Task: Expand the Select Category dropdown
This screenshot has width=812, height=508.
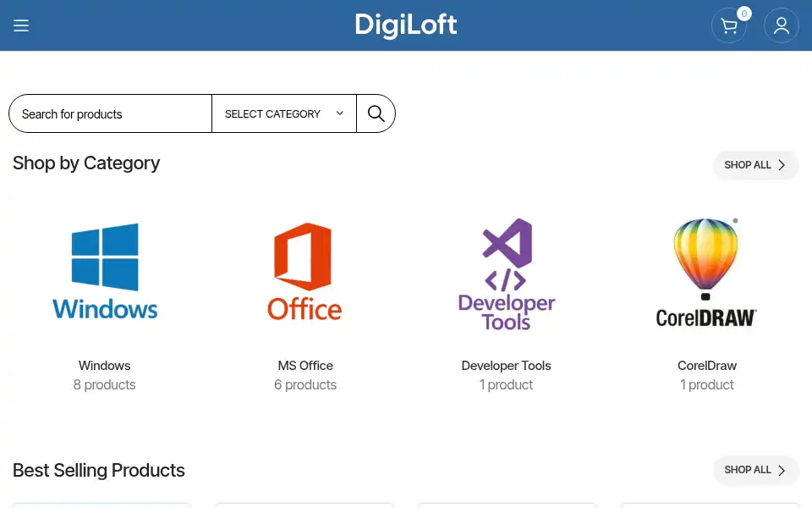Action: click(x=284, y=113)
